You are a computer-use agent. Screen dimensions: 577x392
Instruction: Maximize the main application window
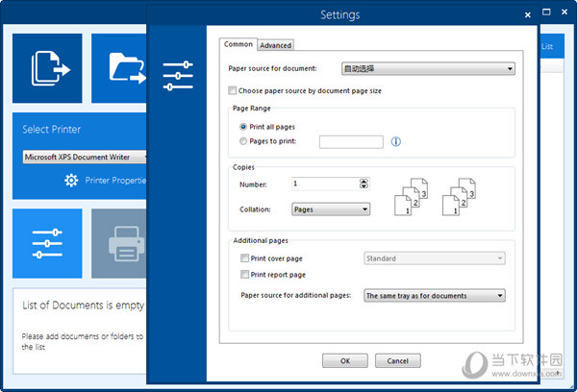(x=546, y=12)
